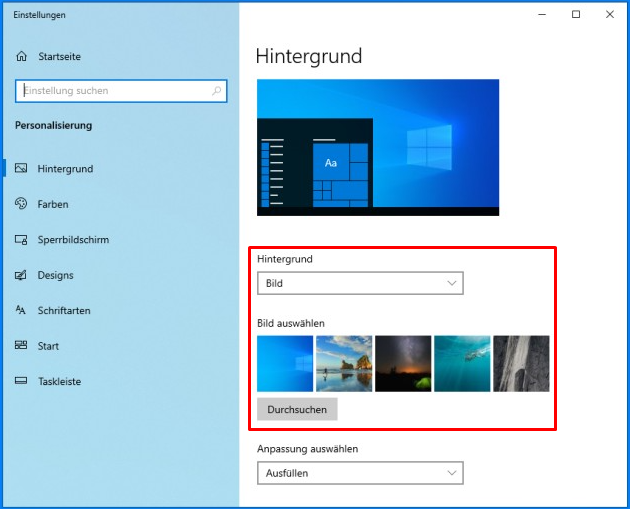Choose the blue Windows logo wallpaper thumbnail
Screen dimensions: 630x509
coord(285,364)
